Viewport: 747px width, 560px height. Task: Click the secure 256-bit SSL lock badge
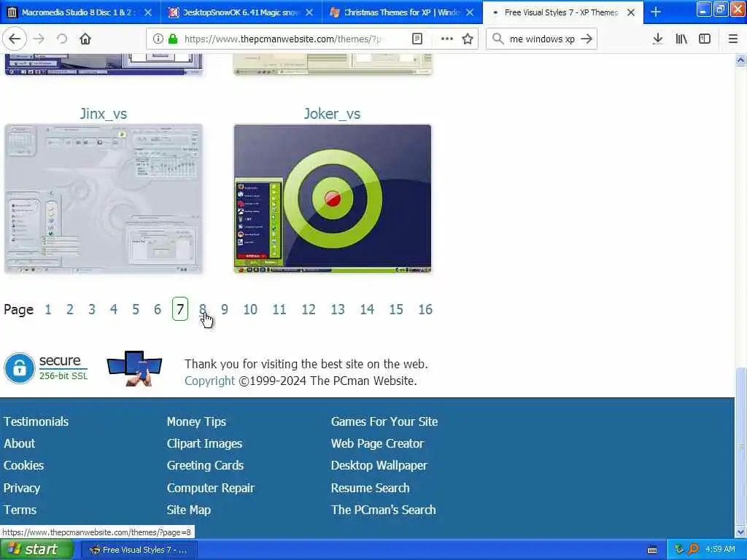[46, 367]
